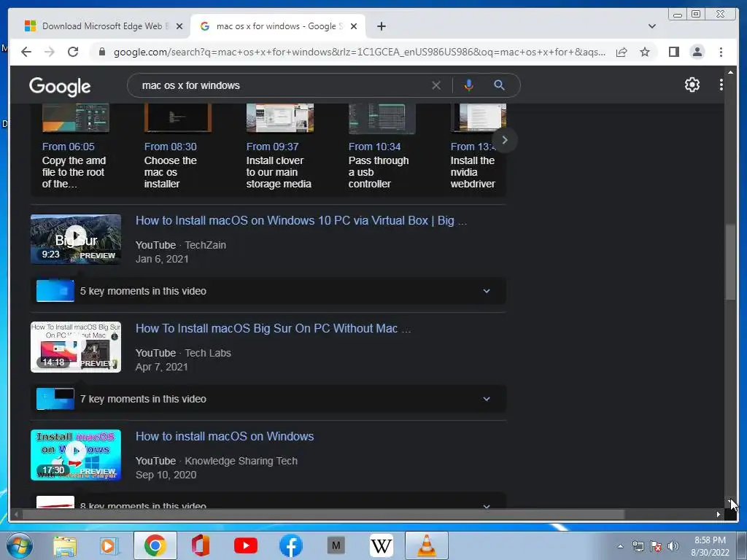Click the scrollbar up arrow

(x=730, y=72)
